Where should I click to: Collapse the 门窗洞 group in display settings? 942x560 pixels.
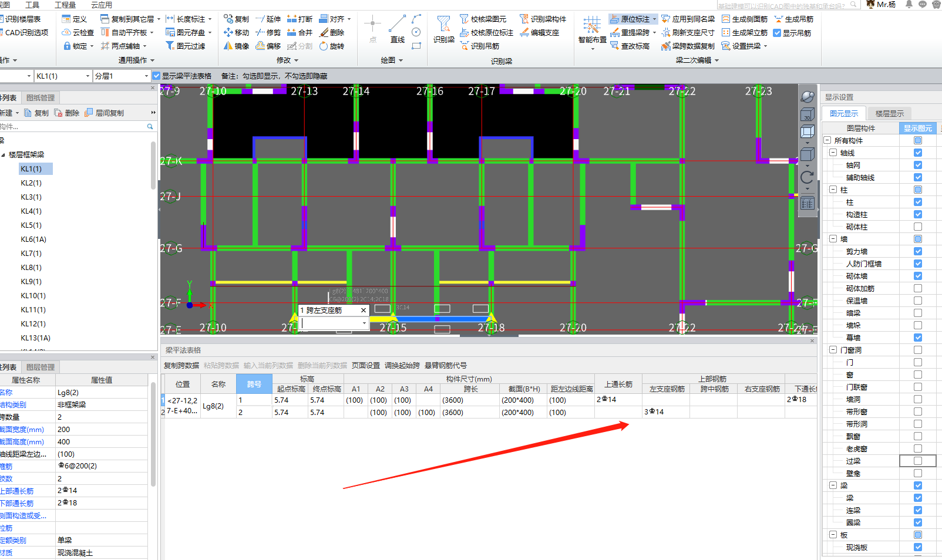click(833, 350)
